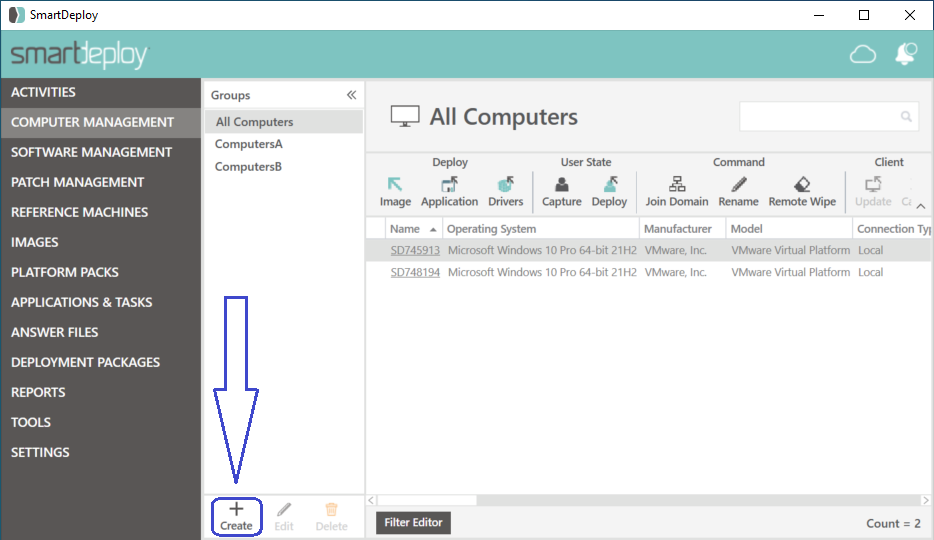Click the search magnifier icon
The image size is (934, 540).
point(906,117)
